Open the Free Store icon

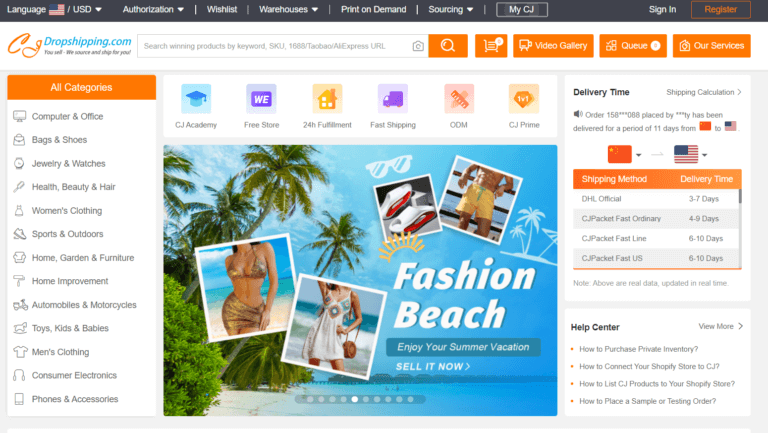261,98
